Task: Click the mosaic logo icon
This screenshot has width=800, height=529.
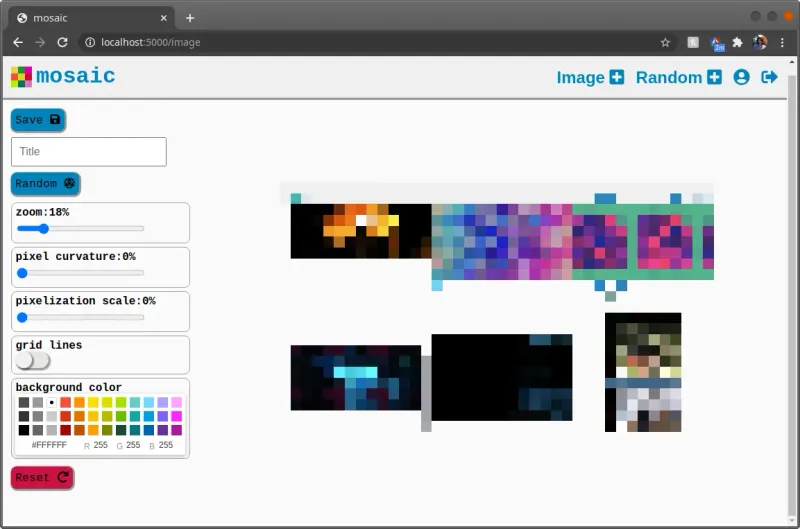Action: pyautogui.click(x=21, y=77)
